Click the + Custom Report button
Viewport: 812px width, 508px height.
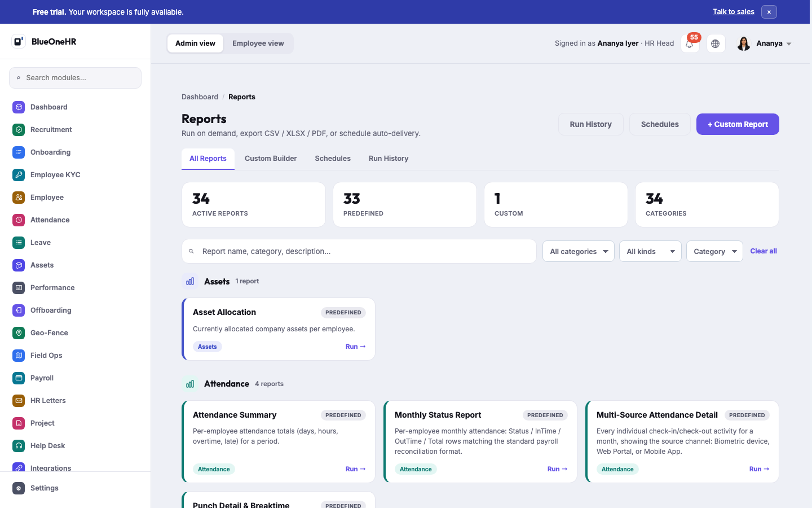pos(738,124)
